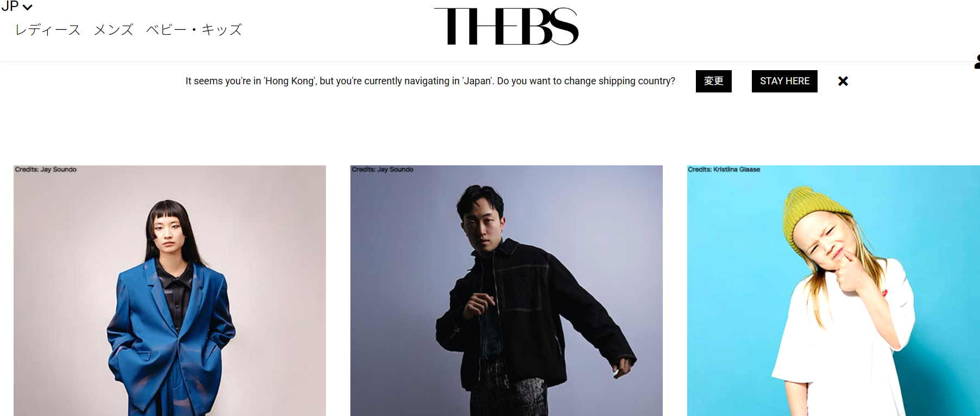Open the レディース category menu
This screenshot has width=980, height=416.
48,30
